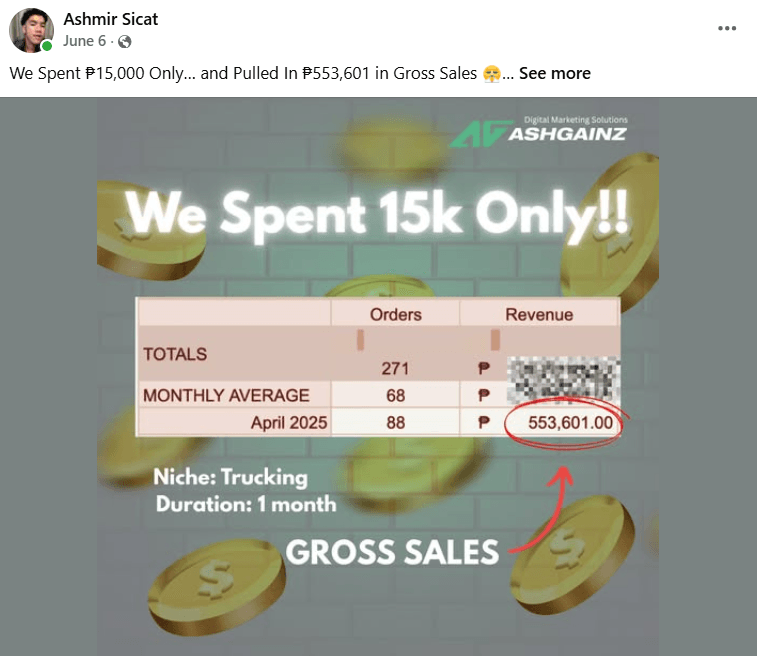Click the GROSS SALES text

(392, 552)
